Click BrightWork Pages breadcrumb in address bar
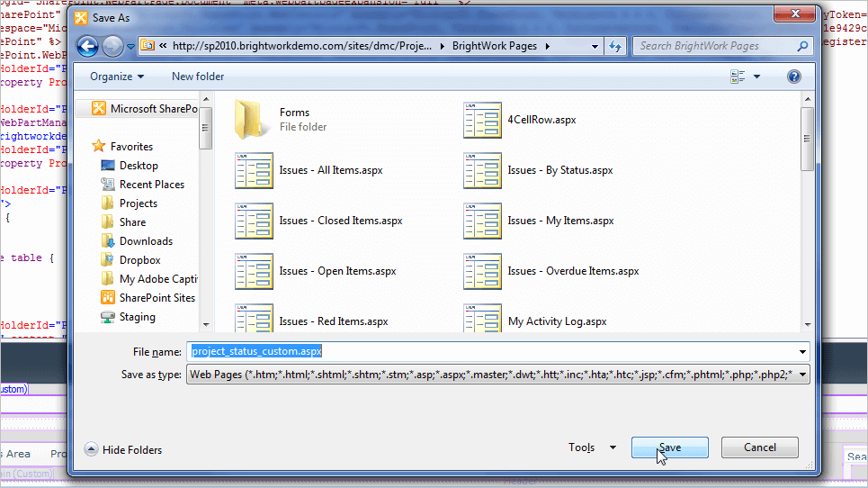 point(495,46)
